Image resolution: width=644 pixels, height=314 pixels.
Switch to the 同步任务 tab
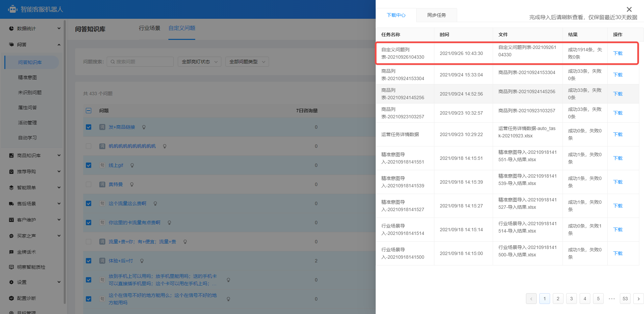point(437,15)
